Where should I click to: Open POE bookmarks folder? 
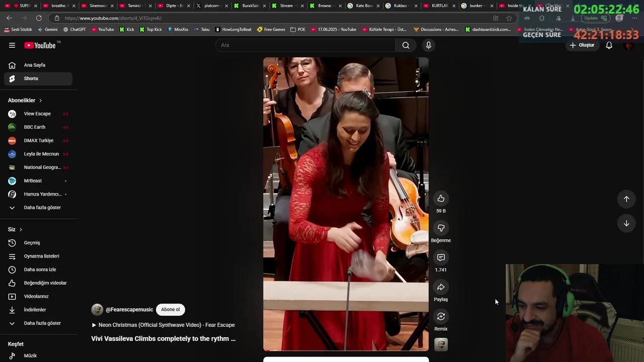tap(298, 30)
